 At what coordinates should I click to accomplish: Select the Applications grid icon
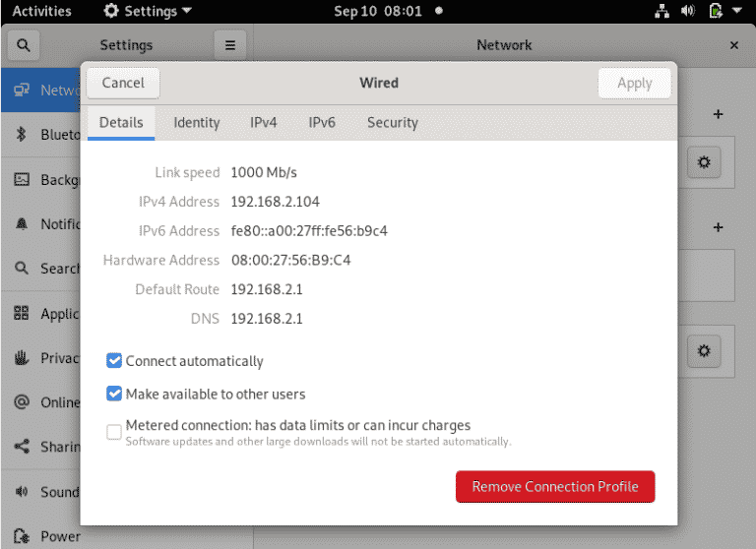(x=22, y=313)
